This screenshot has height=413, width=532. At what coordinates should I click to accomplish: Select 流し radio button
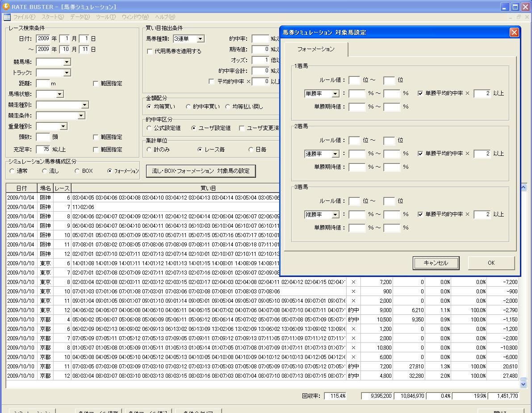tap(45, 171)
